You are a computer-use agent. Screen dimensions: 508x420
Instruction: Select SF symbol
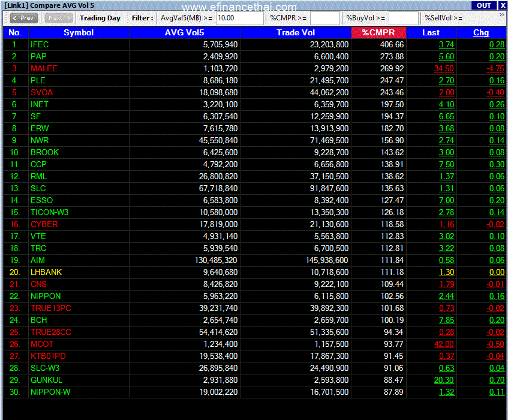click(x=35, y=116)
